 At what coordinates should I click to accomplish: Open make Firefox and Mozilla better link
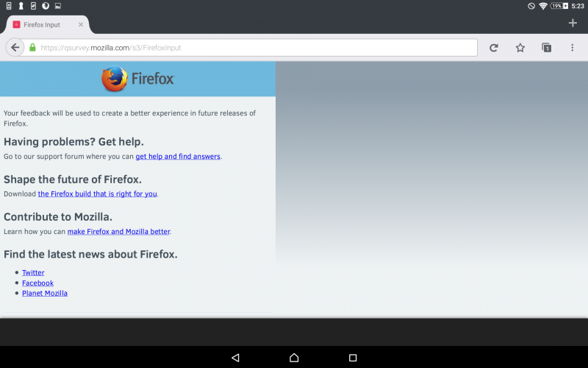[x=118, y=231]
